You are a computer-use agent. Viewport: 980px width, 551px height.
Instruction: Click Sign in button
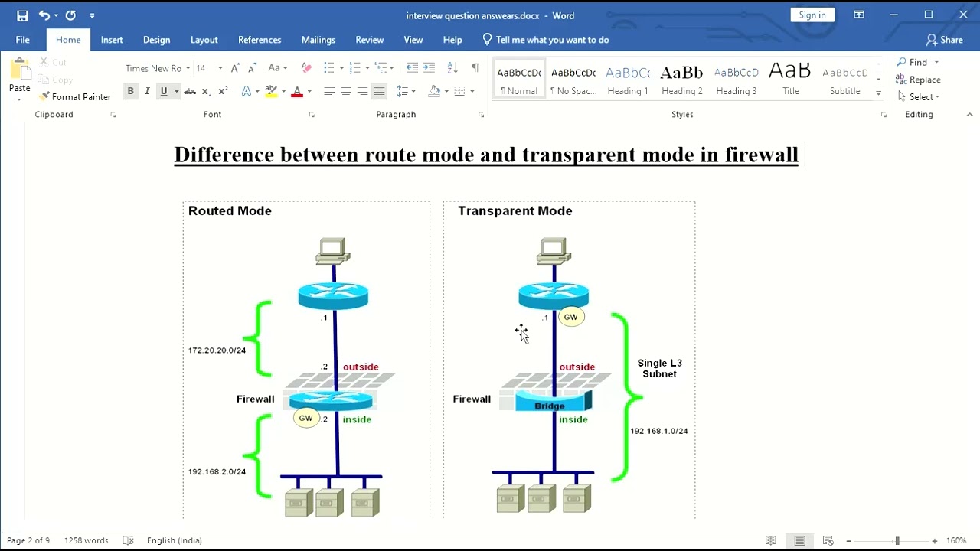click(x=812, y=15)
